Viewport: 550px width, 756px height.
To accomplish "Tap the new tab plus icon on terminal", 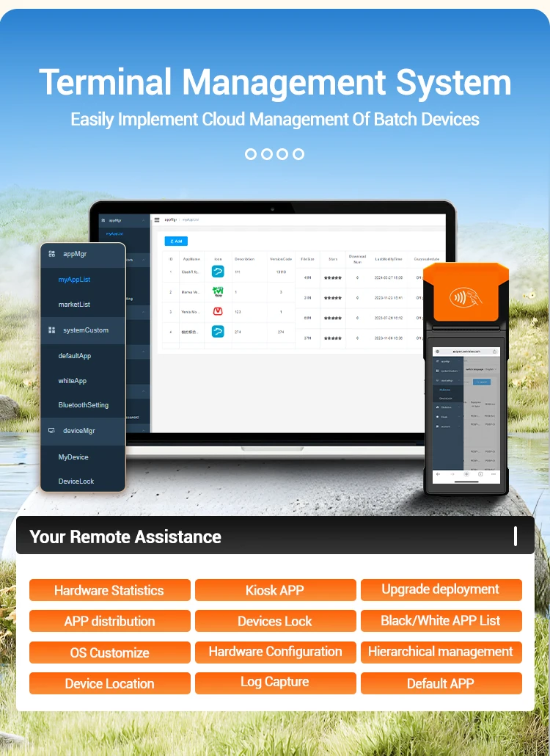I will pos(466,474).
